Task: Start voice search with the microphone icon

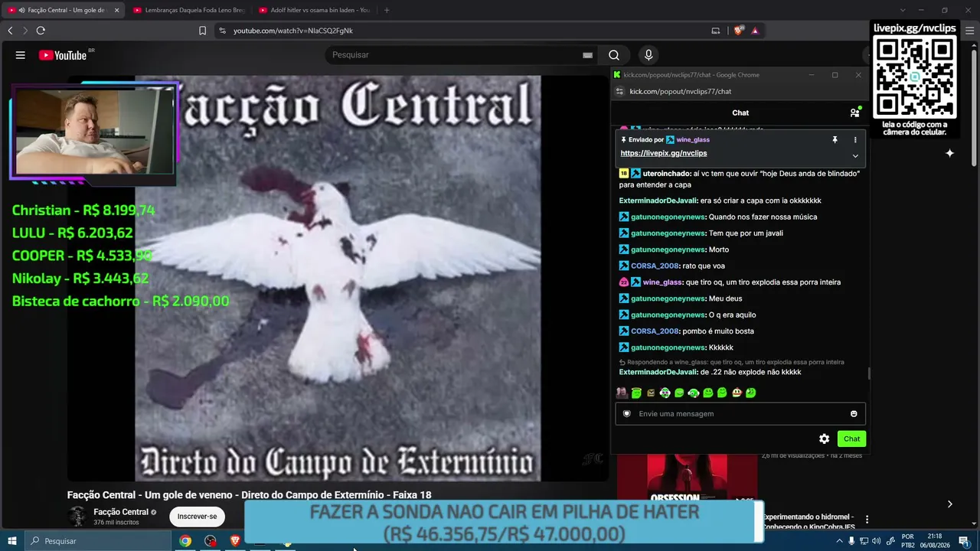Action: pos(648,55)
